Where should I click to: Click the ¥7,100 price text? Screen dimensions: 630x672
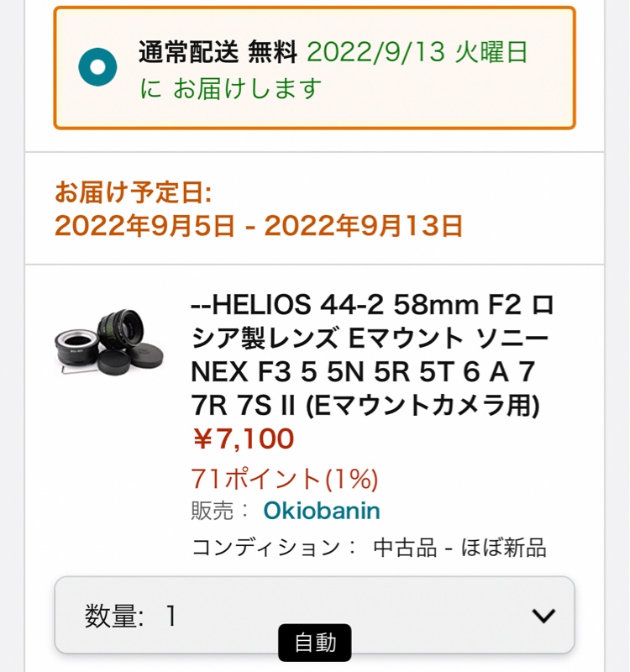pyautogui.click(x=243, y=438)
